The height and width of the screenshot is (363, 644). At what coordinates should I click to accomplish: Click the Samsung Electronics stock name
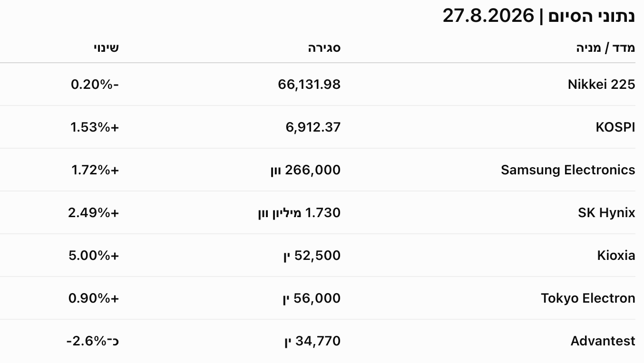(568, 170)
